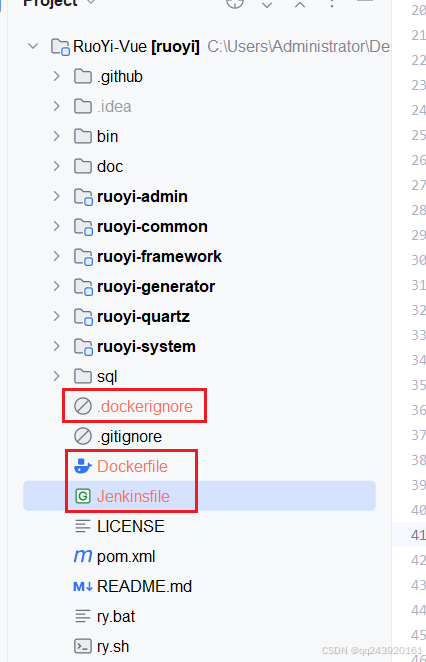Open the ry.bat file

[x=116, y=617]
